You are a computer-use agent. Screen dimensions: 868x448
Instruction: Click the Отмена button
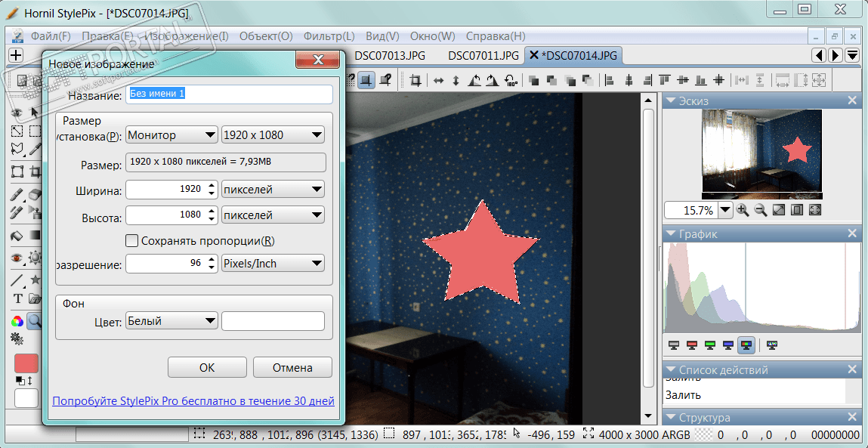click(x=292, y=367)
